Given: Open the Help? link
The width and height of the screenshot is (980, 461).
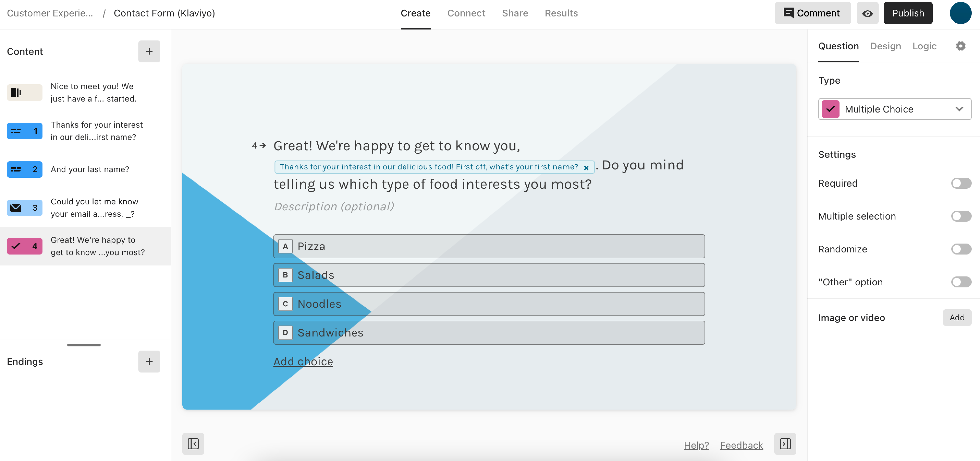Looking at the screenshot, I should tap(696, 445).
